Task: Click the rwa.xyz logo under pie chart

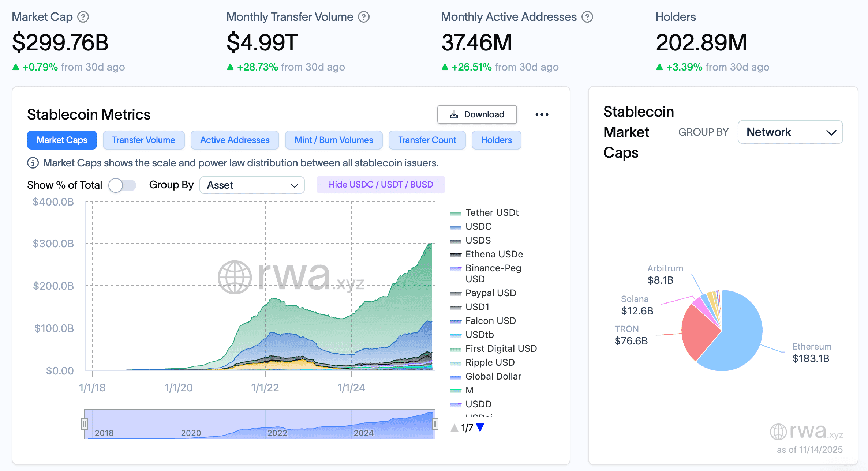Action: click(x=806, y=432)
